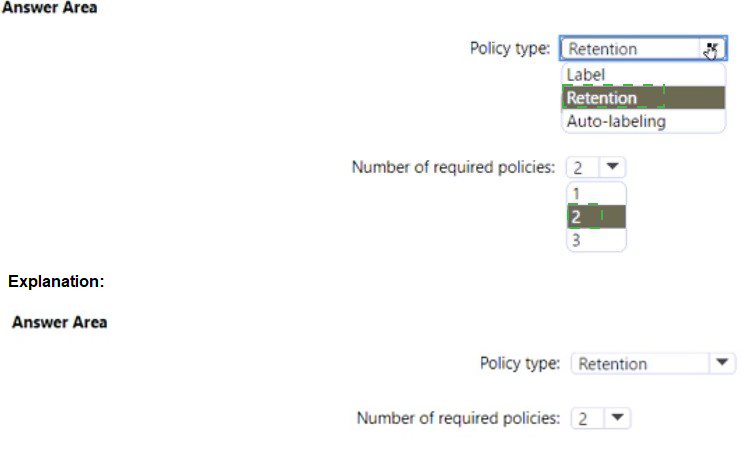Choose the highlighted Retention option in the list

pos(602,98)
